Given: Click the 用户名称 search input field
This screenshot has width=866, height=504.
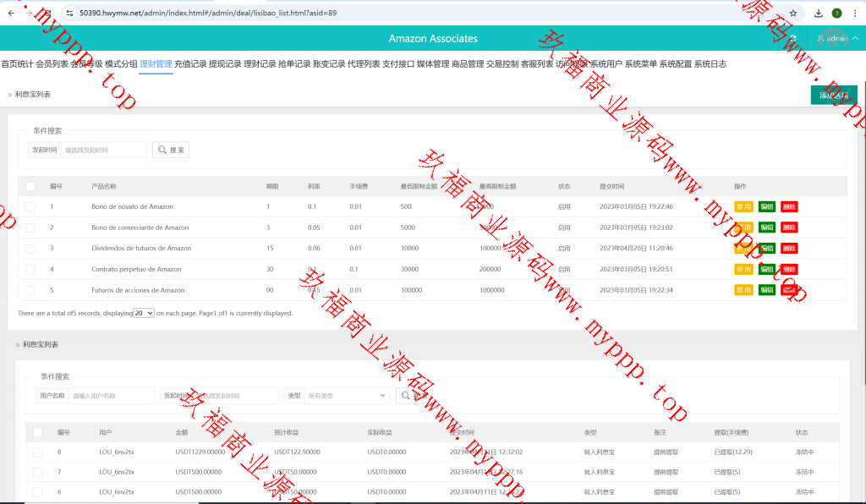Looking at the screenshot, I should 111,396.
